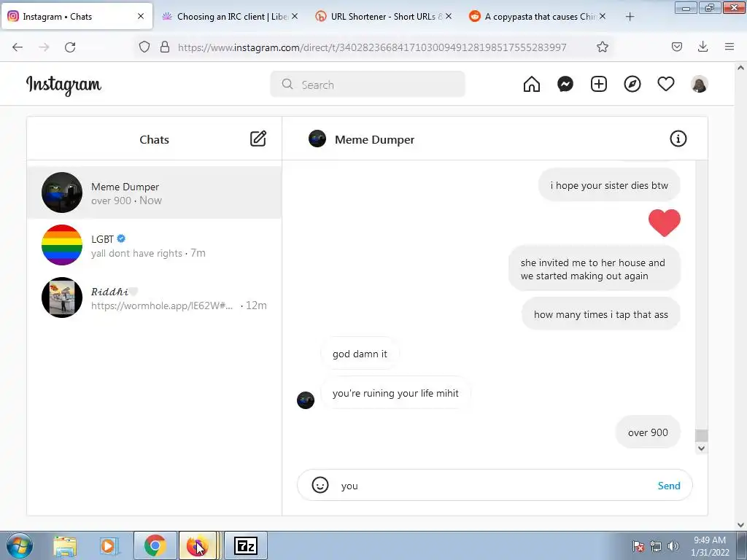Image resolution: width=747 pixels, height=560 pixels.
Task: Open Firefox downloads panel
Action: (x=703, y=47)
